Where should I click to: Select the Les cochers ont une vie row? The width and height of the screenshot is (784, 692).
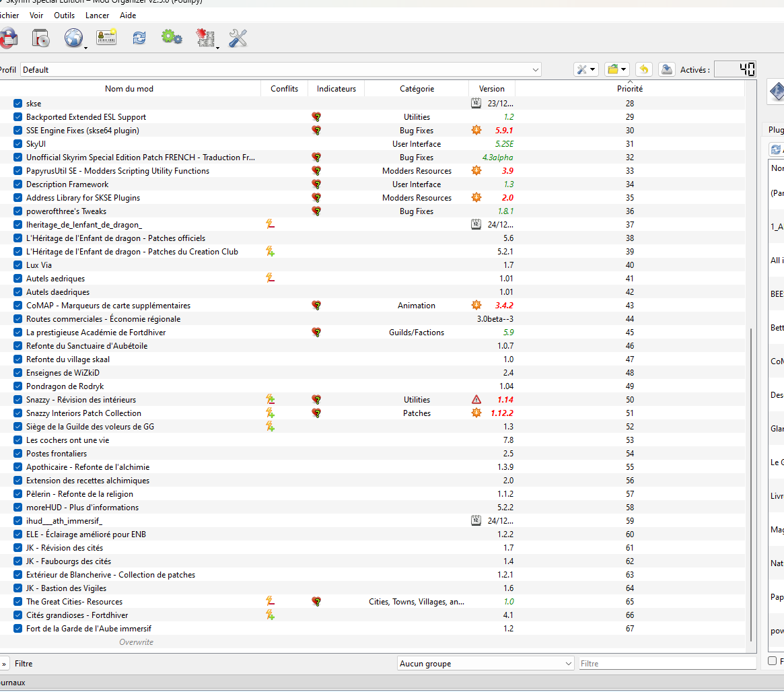372,440
